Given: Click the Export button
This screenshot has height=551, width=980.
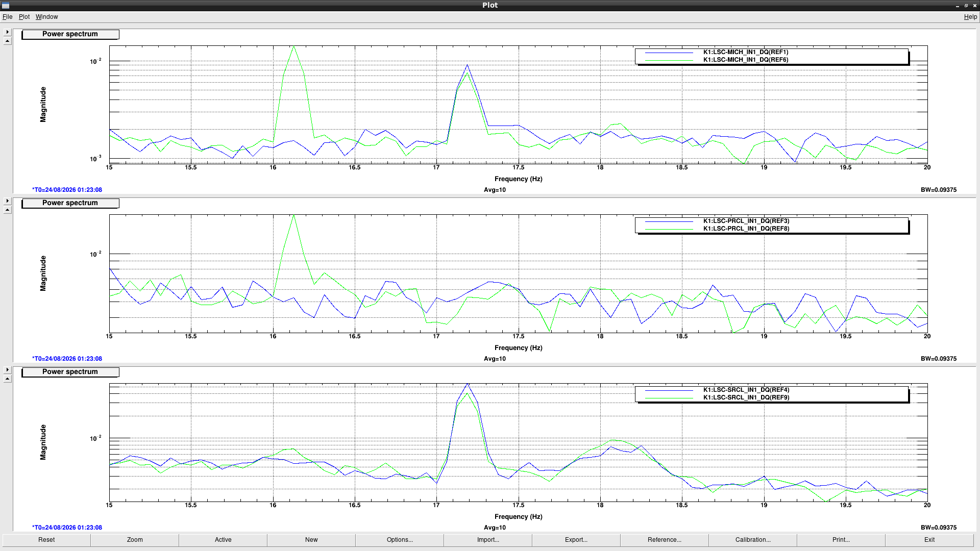Looking at the screenshot, I should coord(576,540).
